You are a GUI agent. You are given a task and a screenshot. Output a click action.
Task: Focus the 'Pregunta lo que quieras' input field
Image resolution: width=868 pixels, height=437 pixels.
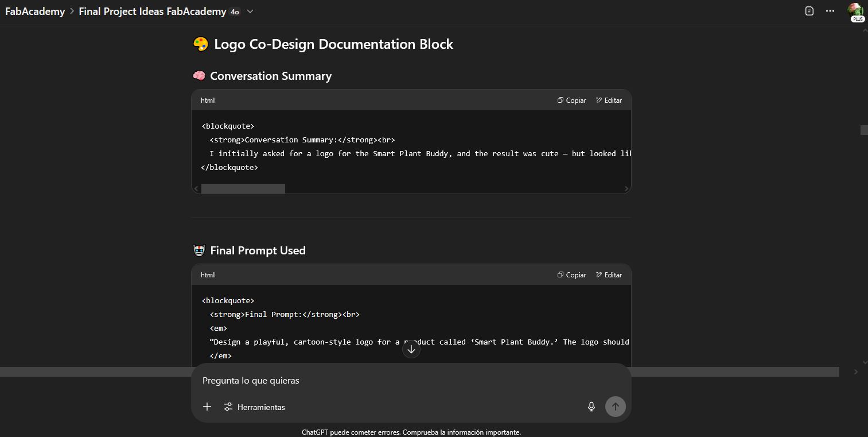point(411,380)
